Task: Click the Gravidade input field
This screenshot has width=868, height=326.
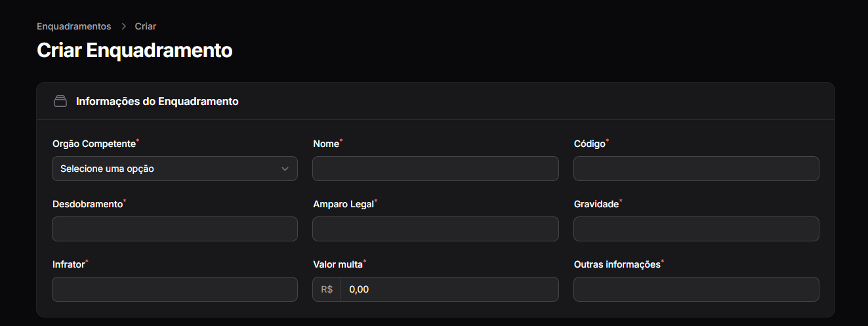Action: pyautogui.click(x=696, y=229)
